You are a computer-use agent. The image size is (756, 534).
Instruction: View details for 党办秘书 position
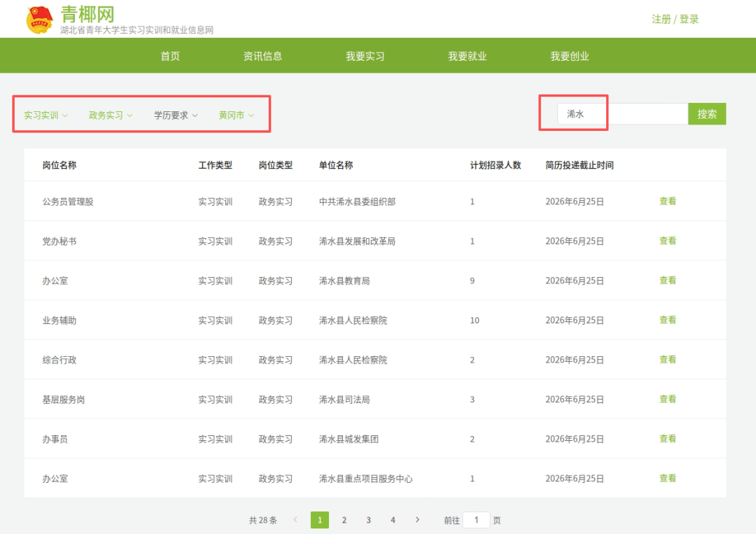click(668, 241)
